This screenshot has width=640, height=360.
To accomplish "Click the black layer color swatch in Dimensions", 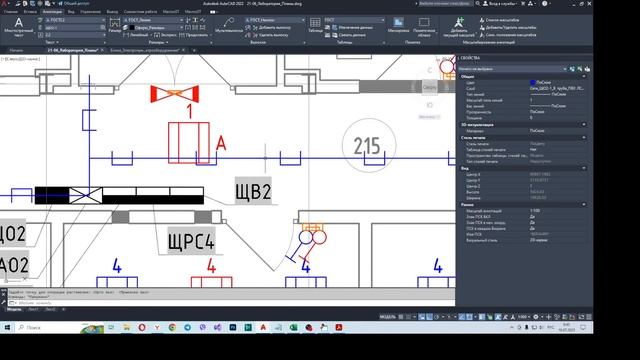I will tap(132, 28).
